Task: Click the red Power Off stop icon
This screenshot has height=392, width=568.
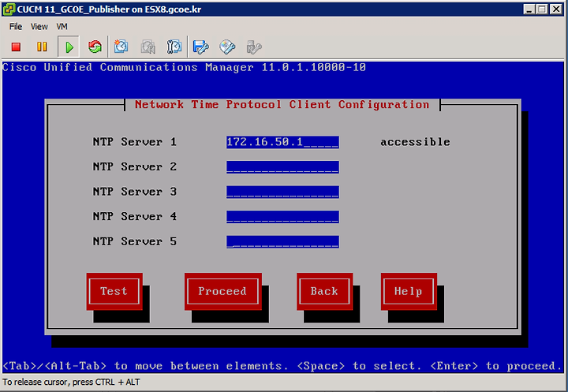Action: click(x=16, y=47)
